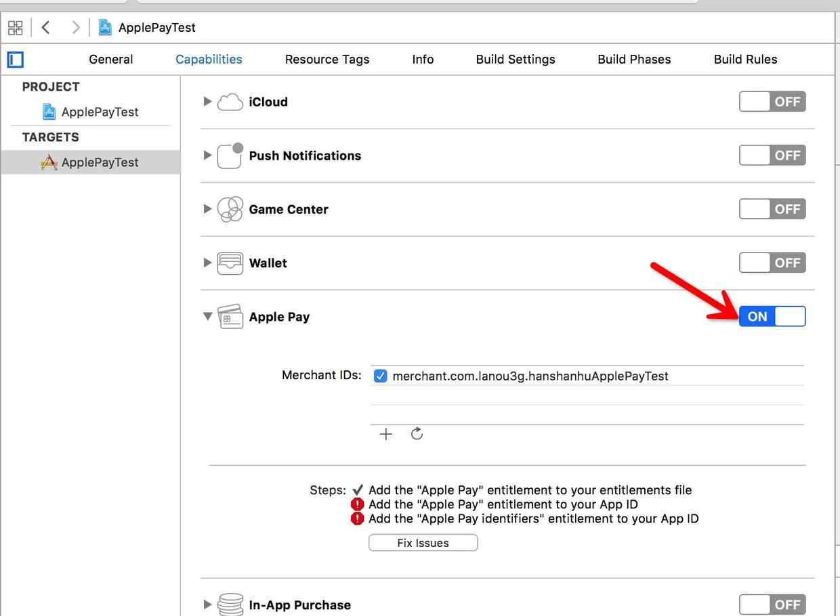Refresh merchant IDs list

[417, 433]
